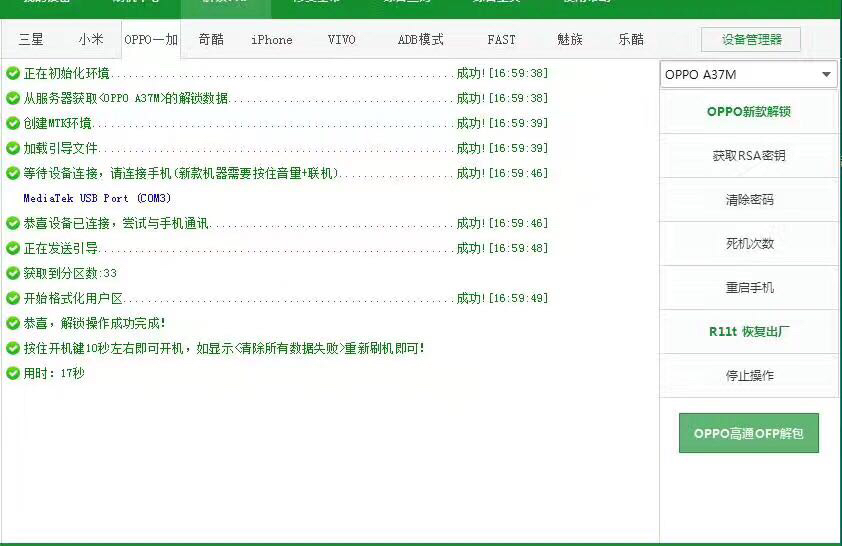This screenshot has height=546, width=842.
Task: Open the 小米 tab
Action: click(91, 39)
